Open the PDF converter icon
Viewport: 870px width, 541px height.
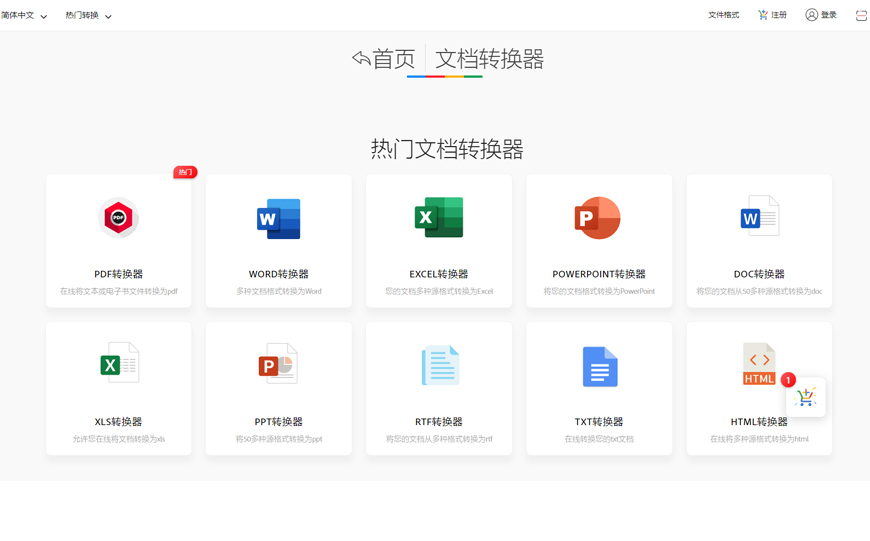tap(118, 218)
